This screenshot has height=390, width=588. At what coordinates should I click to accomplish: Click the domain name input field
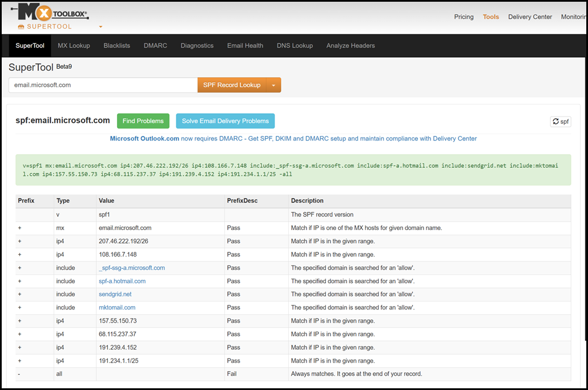(103, 85)
